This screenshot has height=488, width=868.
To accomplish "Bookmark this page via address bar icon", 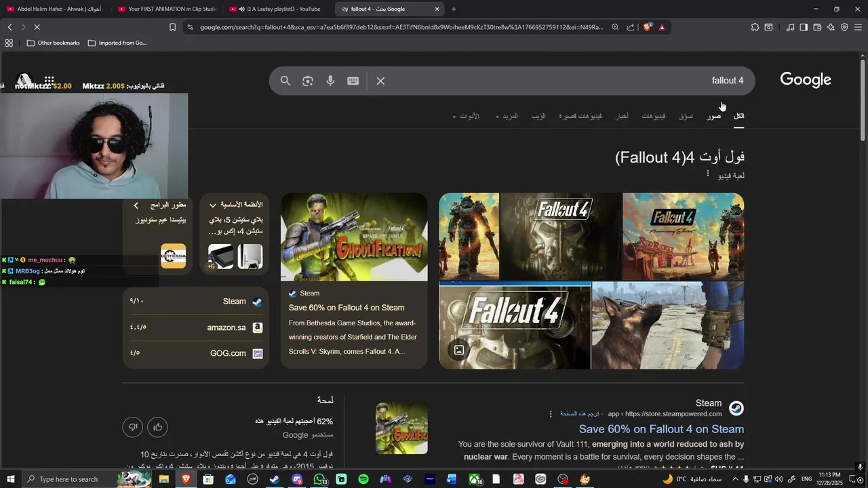I will tap(172, 27).
